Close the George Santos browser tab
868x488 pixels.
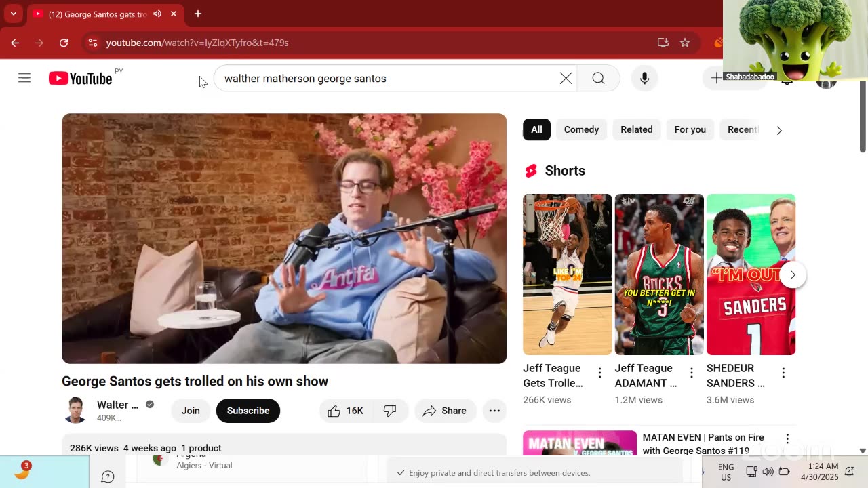click(x=174, y=14)
